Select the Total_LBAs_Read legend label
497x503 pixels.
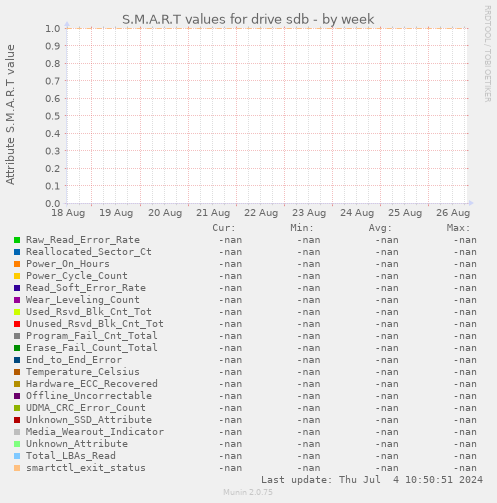(71, 456)
